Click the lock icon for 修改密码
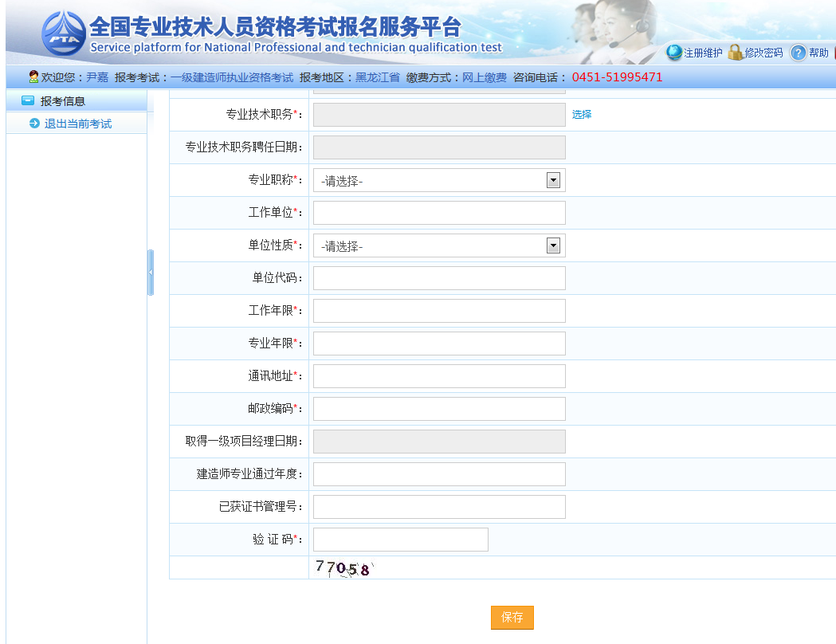836x644 pixels. click(735, 53)
